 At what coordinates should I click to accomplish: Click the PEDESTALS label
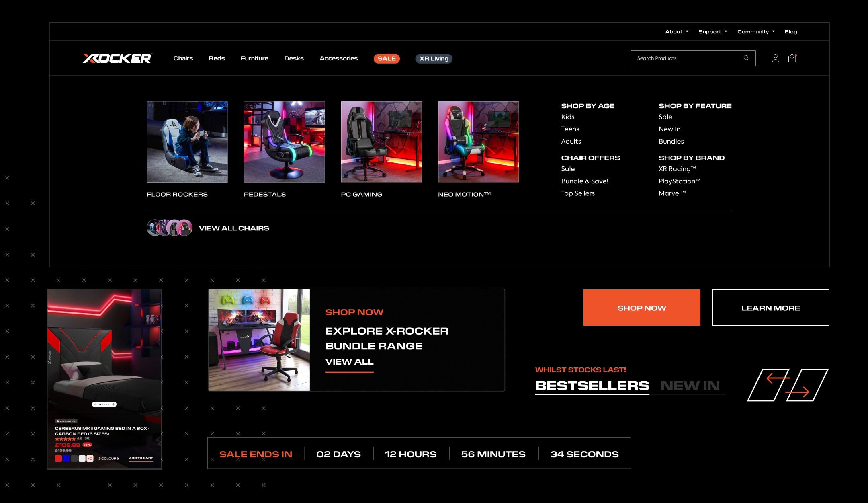pos(265,194)
